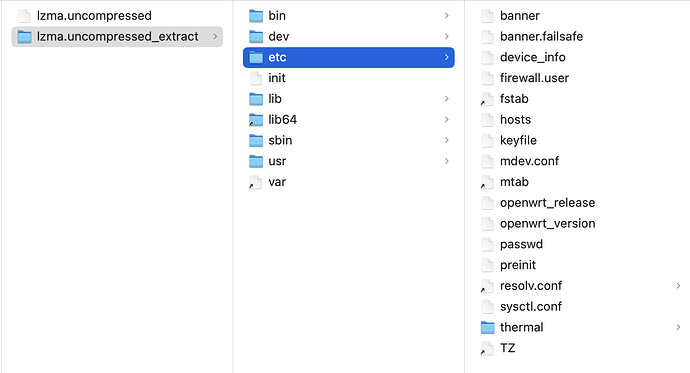Select the init file entry

tap(349, 78)
